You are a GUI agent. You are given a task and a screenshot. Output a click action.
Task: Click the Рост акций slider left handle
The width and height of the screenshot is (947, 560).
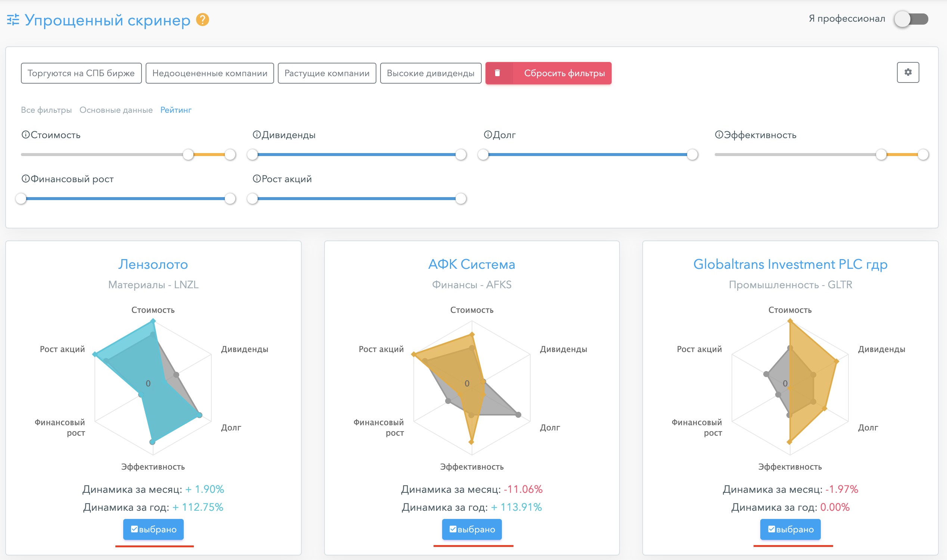pyautogui.click(x=252, y=199)
